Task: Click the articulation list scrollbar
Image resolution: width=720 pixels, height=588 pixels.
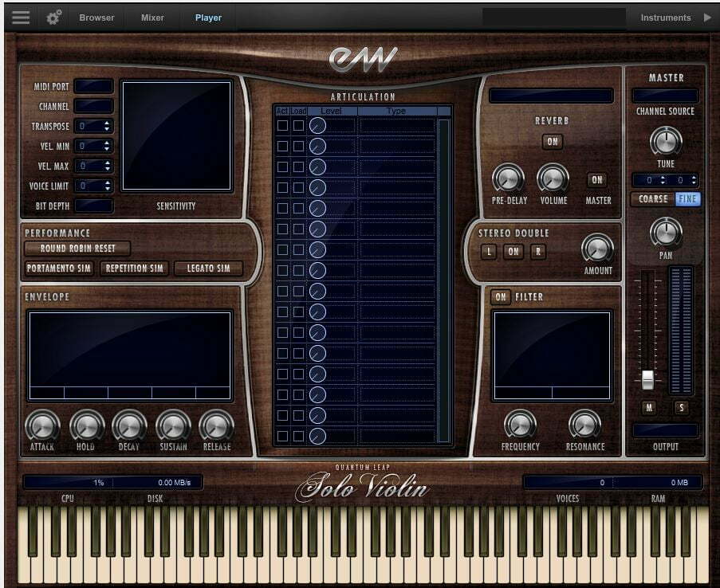Action: (443, 280)
